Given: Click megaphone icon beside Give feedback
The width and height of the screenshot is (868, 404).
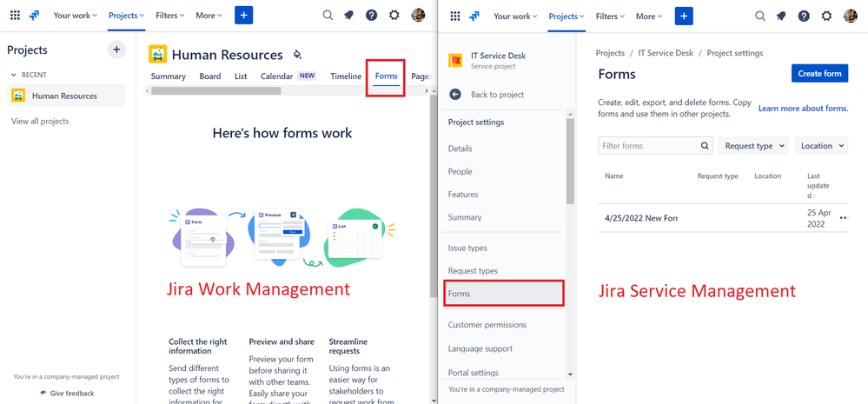Looking at the screenshot, I should (x=43, y=393).
